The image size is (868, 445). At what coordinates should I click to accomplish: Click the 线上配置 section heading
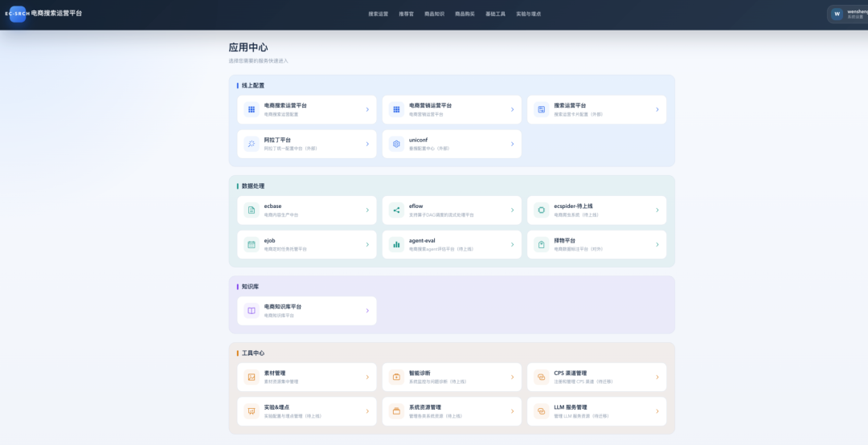coord(253,86)
